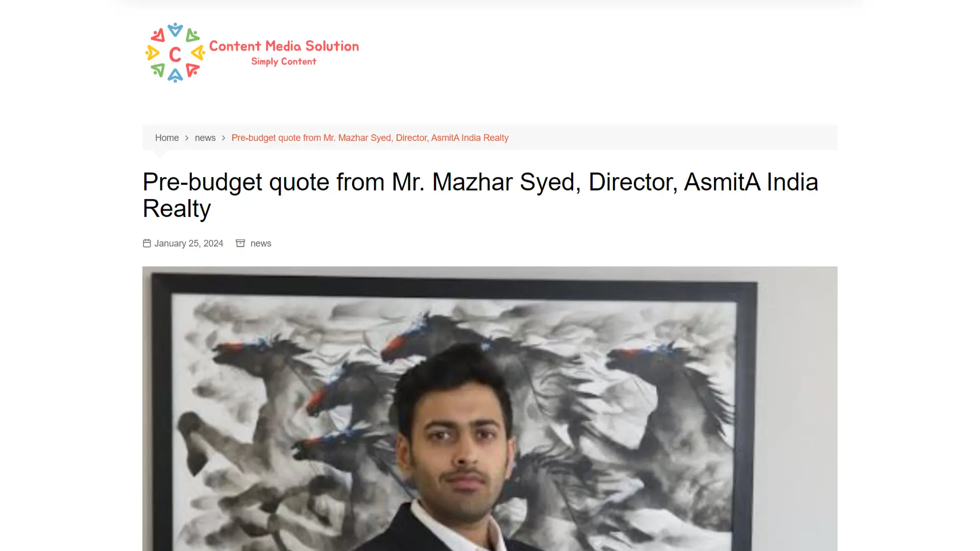Click the article headline about Mazhar Syed
This screenshot has width=980, height=551.
480,195
